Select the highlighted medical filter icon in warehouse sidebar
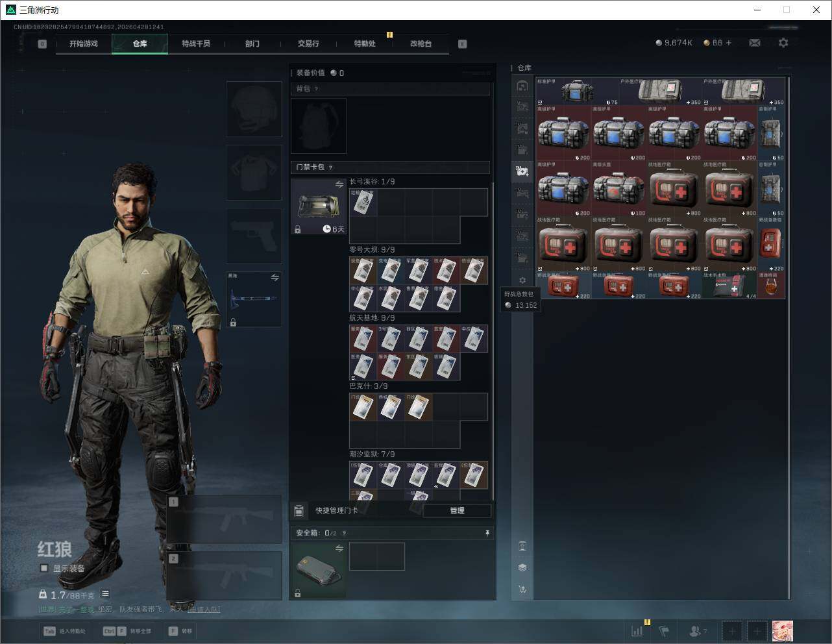The height and width of the screenshot is (644, 832). point(522,171)
